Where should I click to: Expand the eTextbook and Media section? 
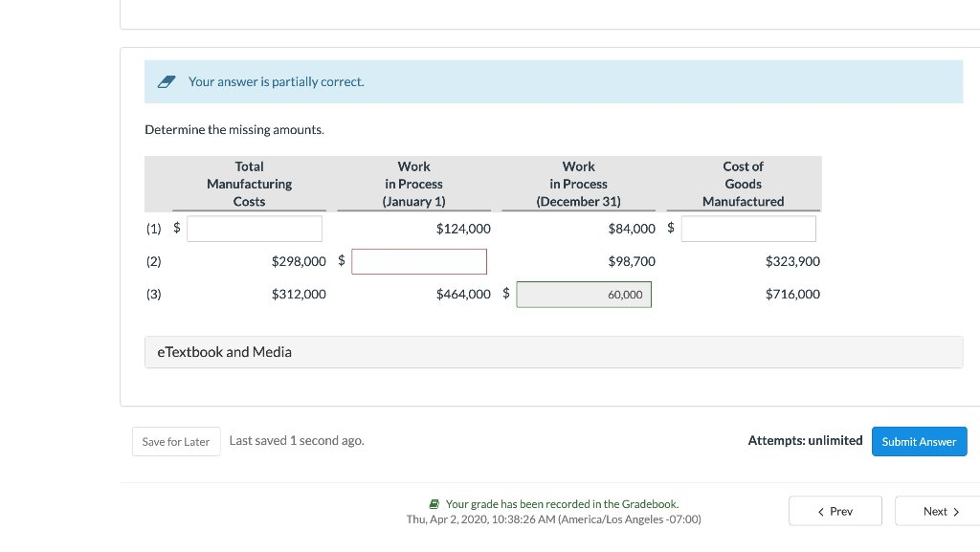point(553,352)
